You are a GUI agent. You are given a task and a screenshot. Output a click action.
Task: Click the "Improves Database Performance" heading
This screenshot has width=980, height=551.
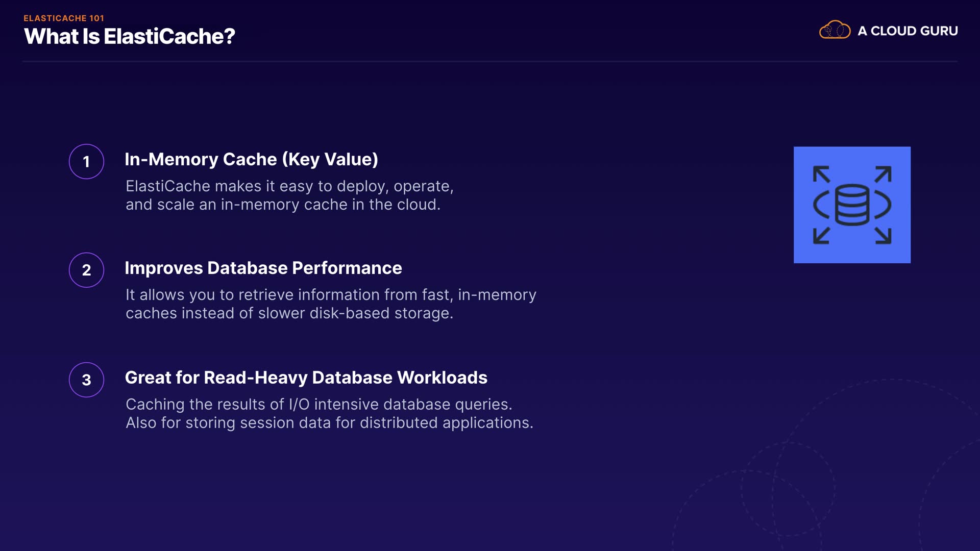[263, 268]
